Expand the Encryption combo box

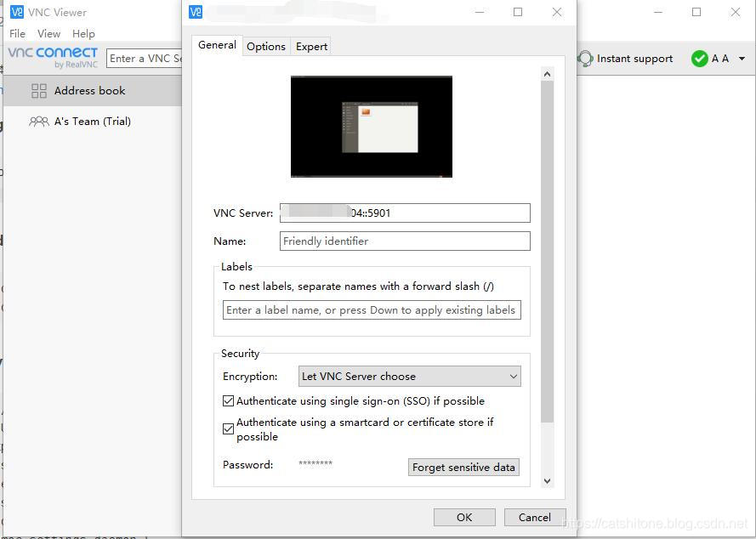click(x=409, y=376)
